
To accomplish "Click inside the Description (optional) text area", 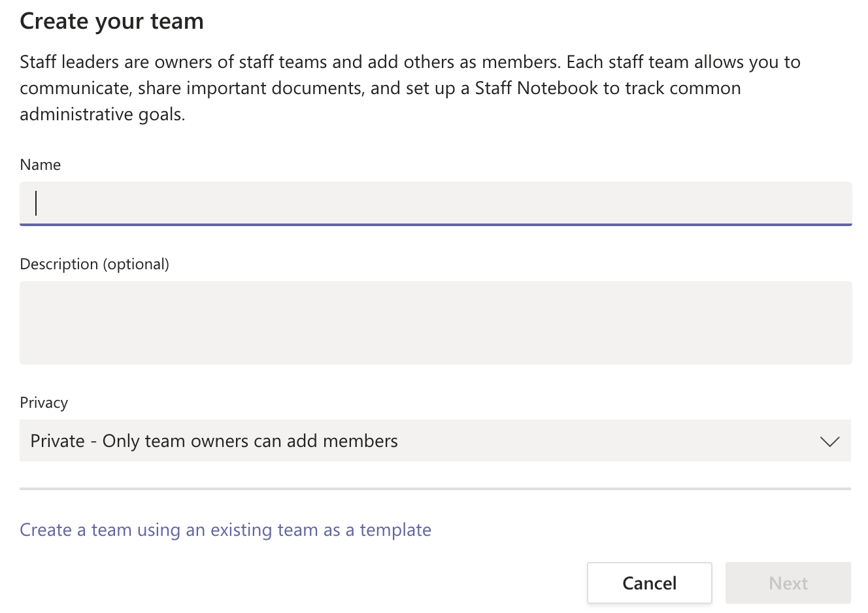I will [436, 323].
